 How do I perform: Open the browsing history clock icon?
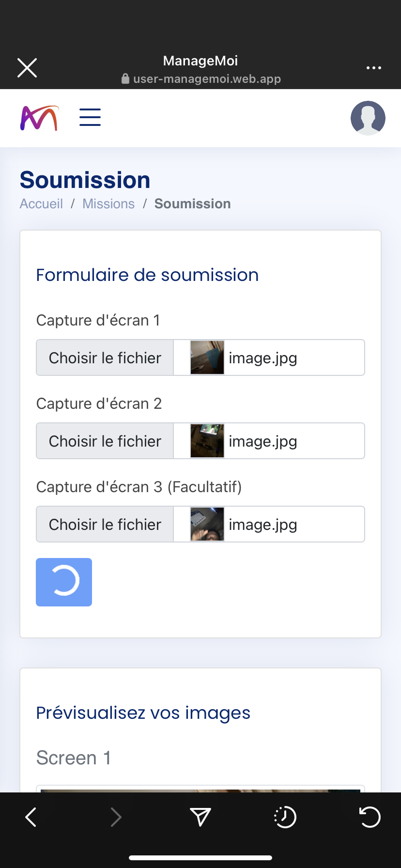click(285, 817)
